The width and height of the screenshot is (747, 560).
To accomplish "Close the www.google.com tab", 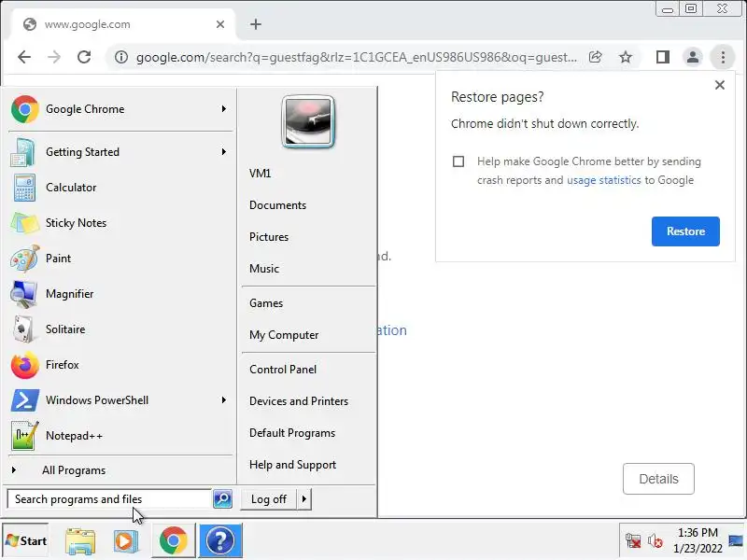I will point(220,24).
